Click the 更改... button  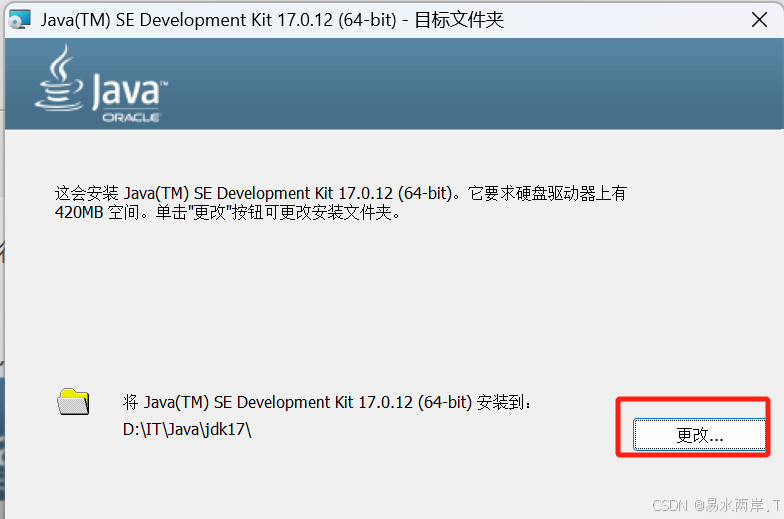pyautogui.click(x=700, y=434)
